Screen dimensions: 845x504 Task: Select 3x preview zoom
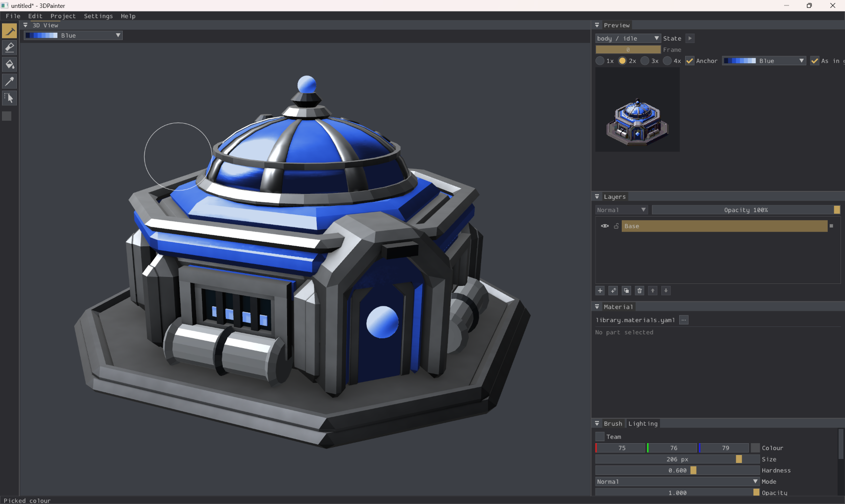(645, 61)
